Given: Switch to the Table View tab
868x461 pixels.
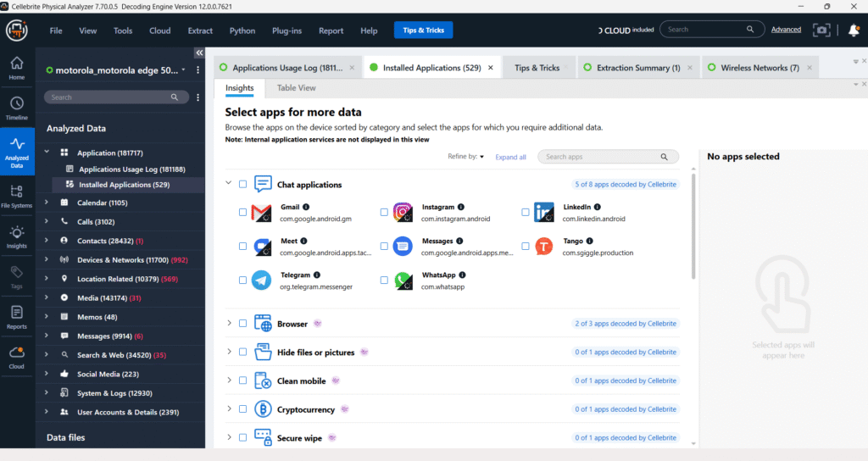Looking at the screenshot, I should 296,88.
